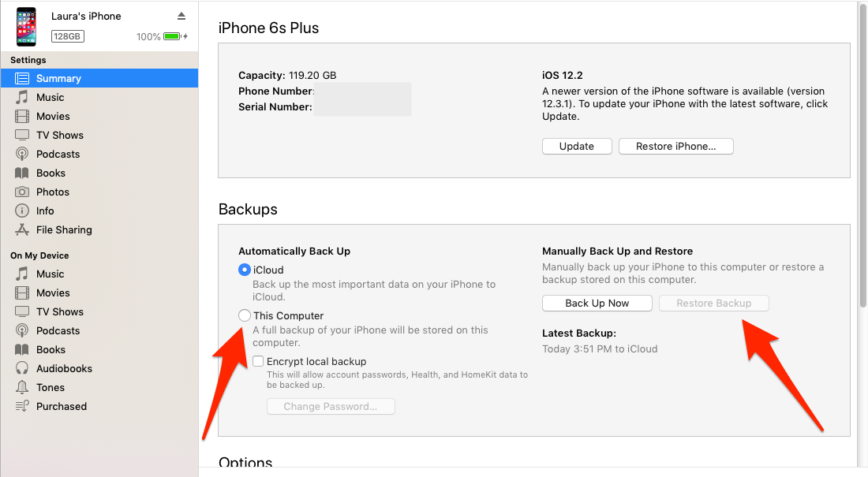Click the Update button

(577, 146)
